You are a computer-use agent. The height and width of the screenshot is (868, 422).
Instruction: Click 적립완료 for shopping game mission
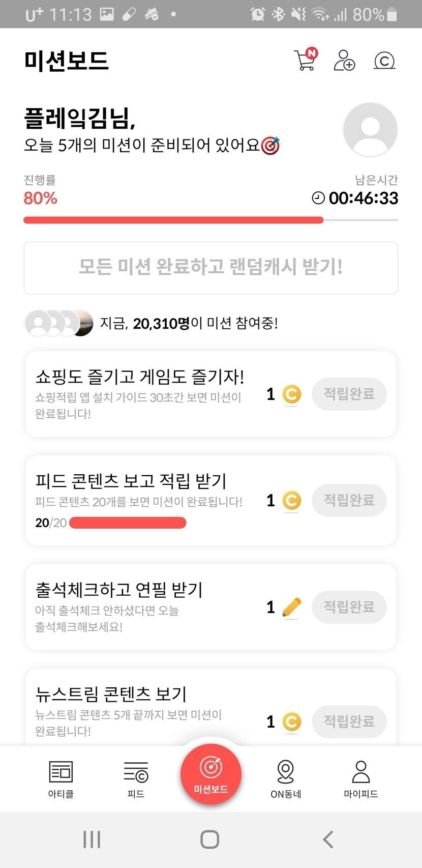(x=349, y=394)
